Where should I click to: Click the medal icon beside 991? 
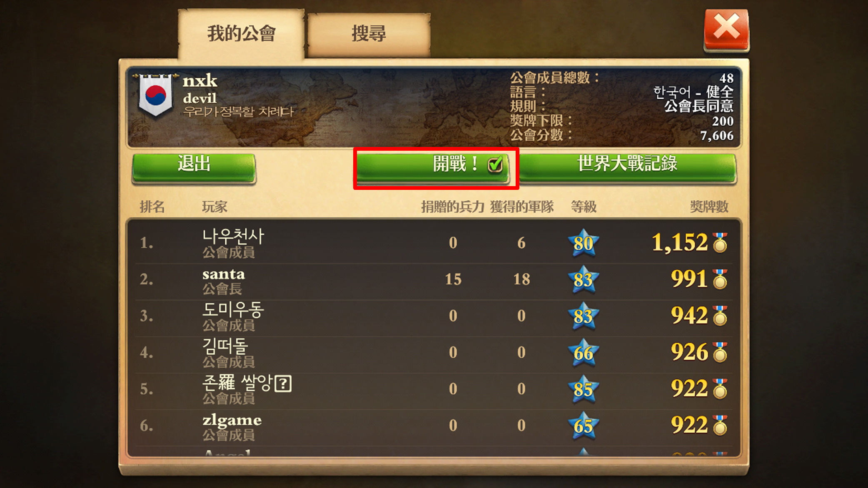pyautogui.click(x=720, y=279)
